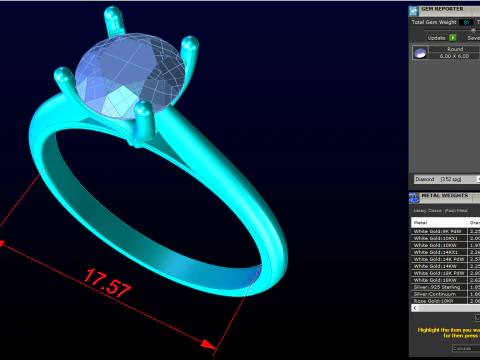
Task: Select the 6.00 X 6.00 size entry
Action: click(455, 56)
